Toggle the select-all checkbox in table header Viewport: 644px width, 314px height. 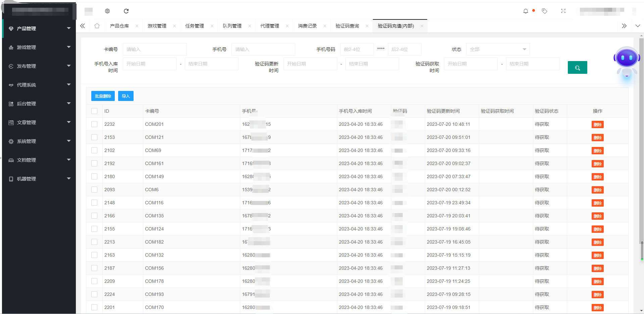point(94,111)
